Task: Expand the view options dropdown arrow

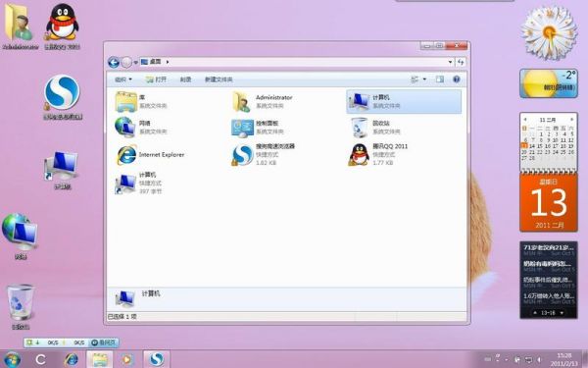Action: tap(424, 79)
